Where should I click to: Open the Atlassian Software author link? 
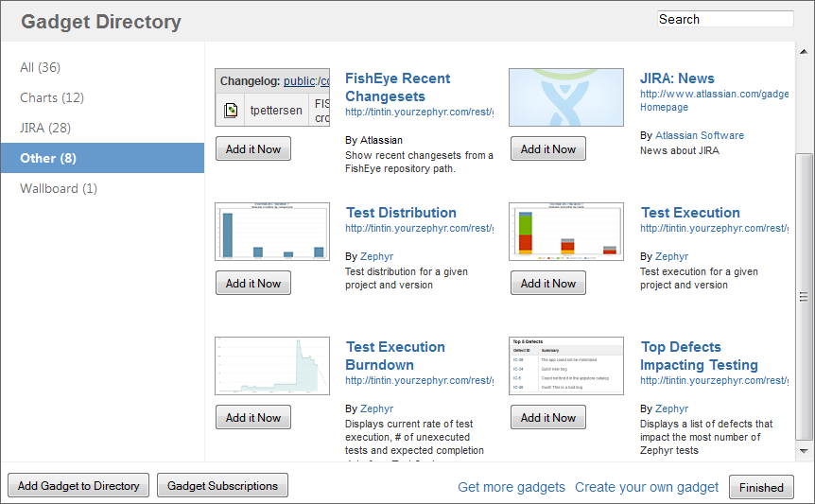click(x=700, y=135)
